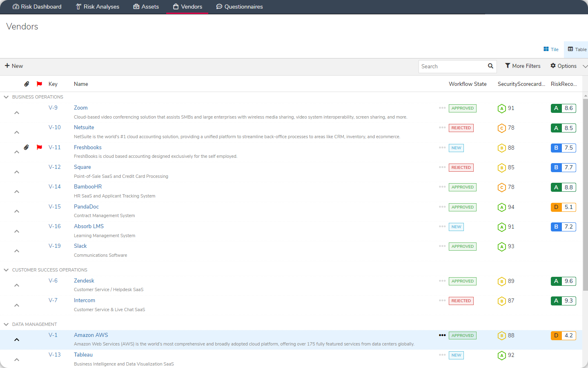Click the Options gear icon
The width and height of the screenshot is (588, 368).
tap(553, 66)
